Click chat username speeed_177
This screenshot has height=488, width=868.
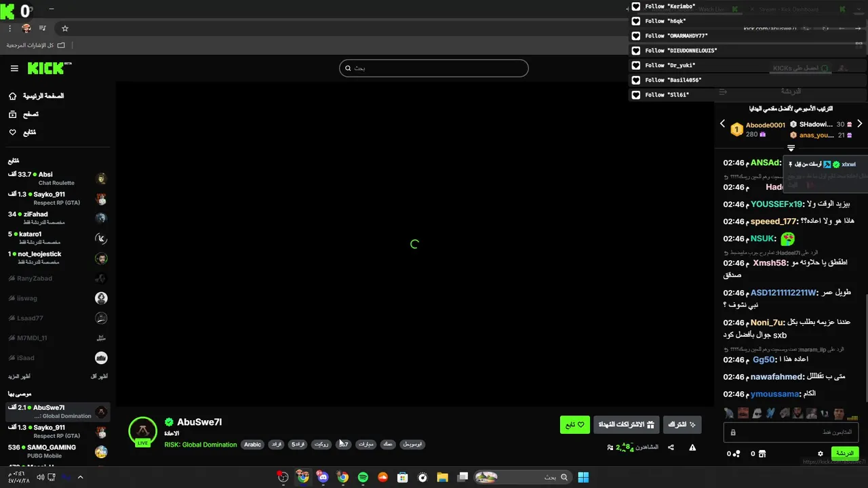[x=774, y=222]
